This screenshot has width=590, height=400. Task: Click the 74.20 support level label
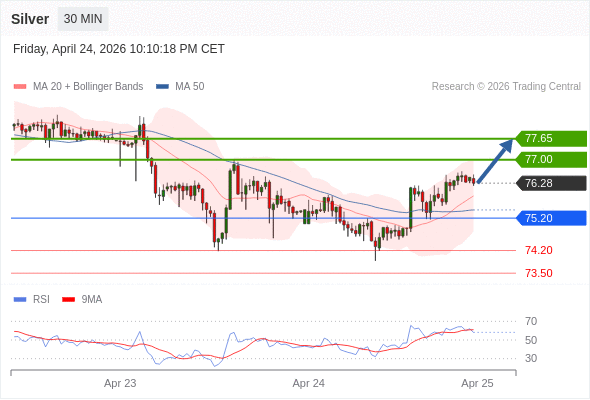point(539,250)
